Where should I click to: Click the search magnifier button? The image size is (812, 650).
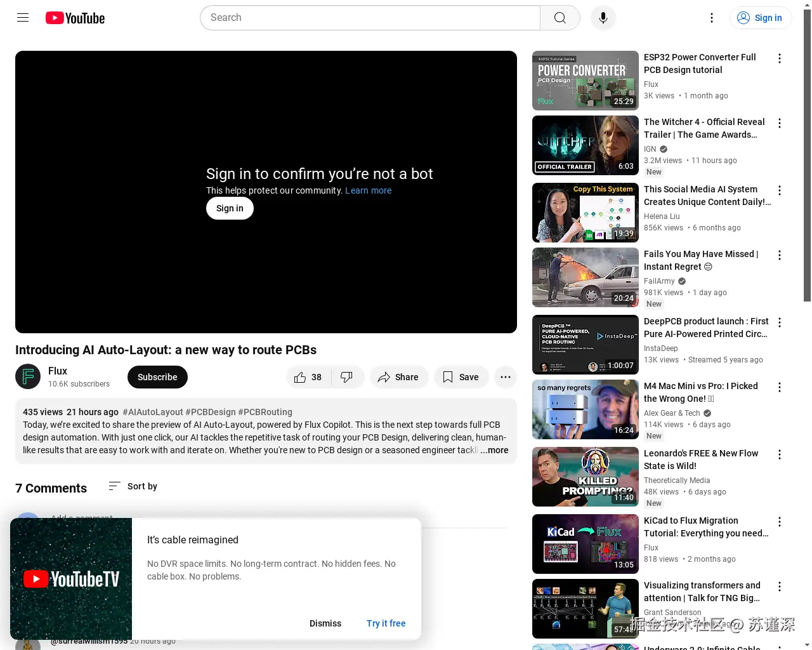tap(560, 18)
